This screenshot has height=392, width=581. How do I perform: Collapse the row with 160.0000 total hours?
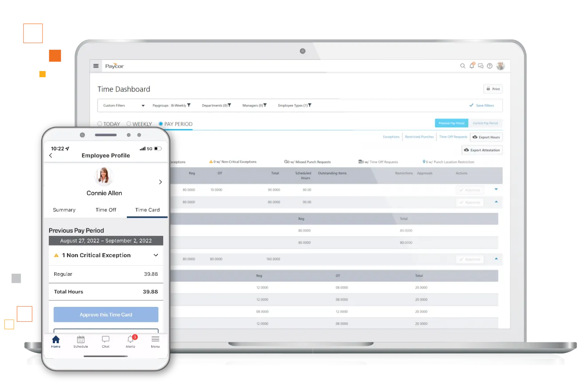pyautogui.click(x=496, y=259)
